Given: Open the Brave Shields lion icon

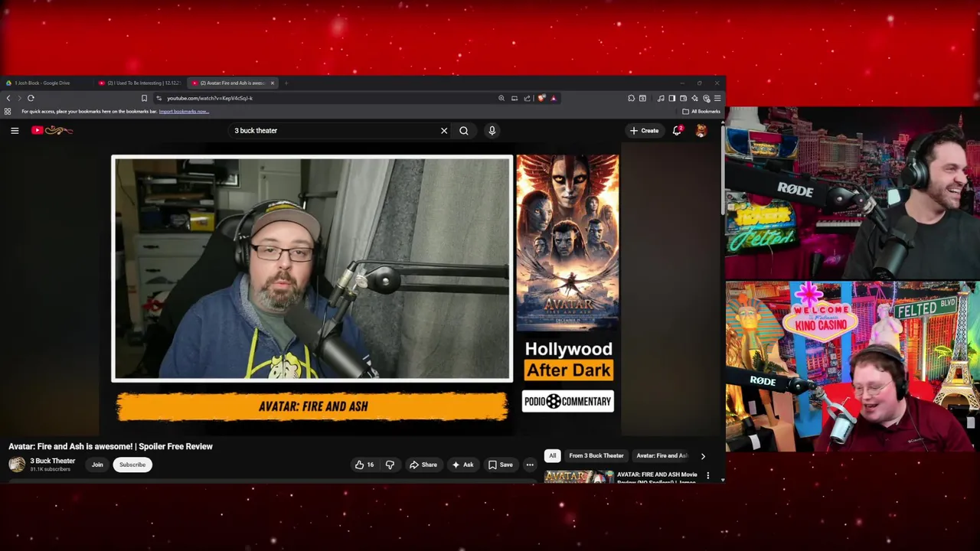Looking at the screenshot, I should click(x=541, y=98).
